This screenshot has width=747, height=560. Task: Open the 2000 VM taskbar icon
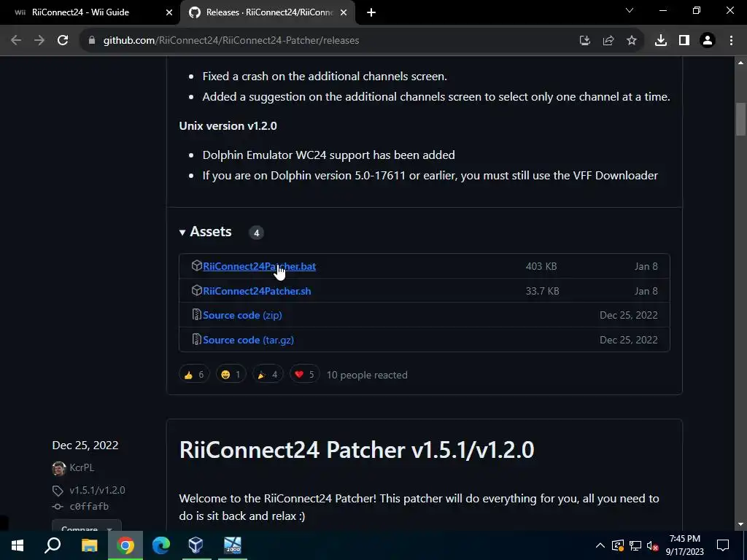tap(233, 545)
